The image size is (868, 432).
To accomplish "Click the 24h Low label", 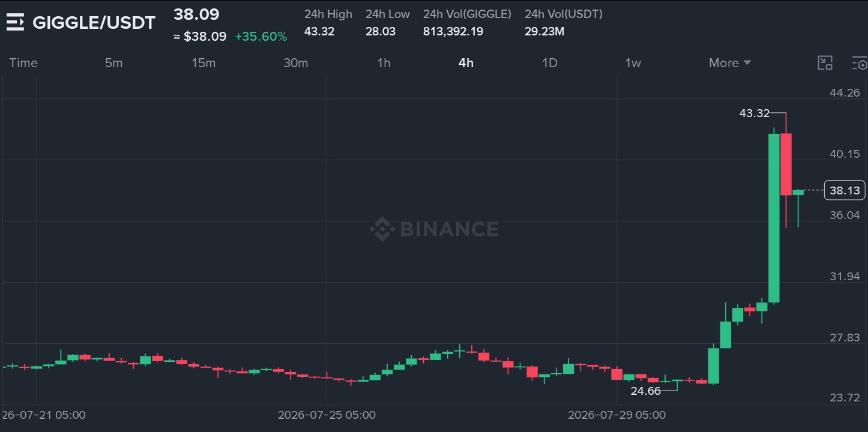I will (x=388, y=14).
